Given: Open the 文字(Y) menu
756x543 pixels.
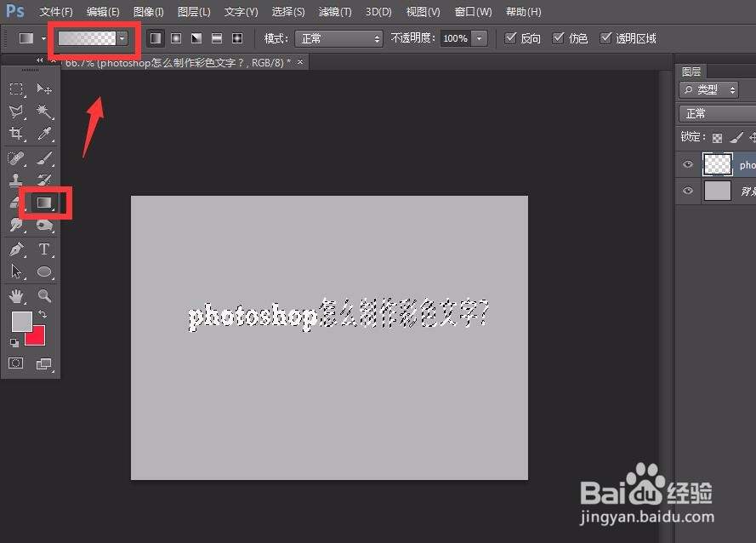Looking at the screenshot, I should coord(241,12).
